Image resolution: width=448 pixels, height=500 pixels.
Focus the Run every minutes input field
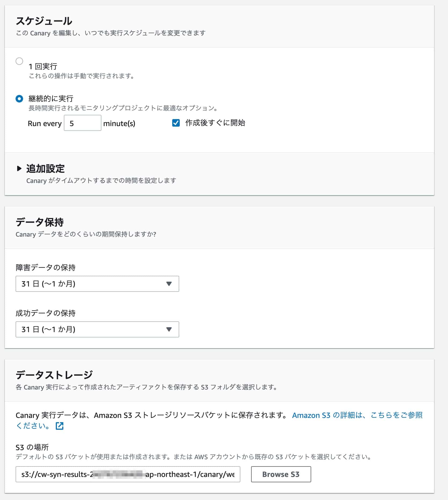pyautogui.click(x=83, y=123)
